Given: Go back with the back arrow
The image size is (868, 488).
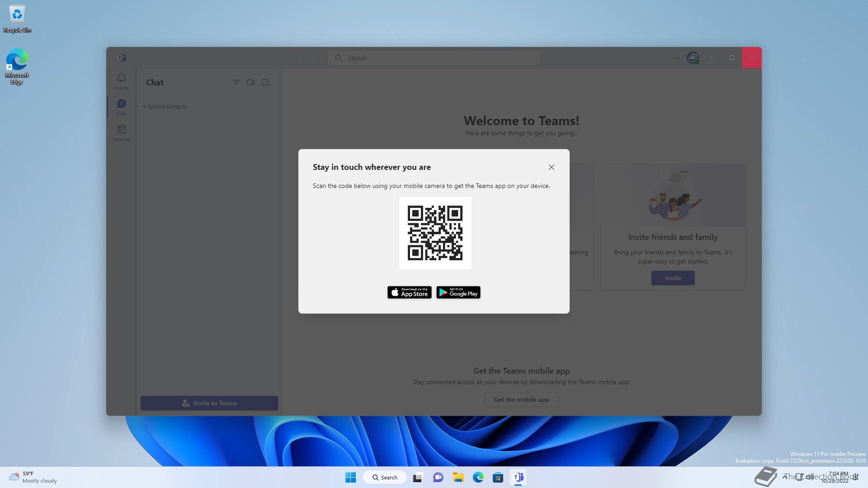Looking at the screenshot, I should 303,58.
